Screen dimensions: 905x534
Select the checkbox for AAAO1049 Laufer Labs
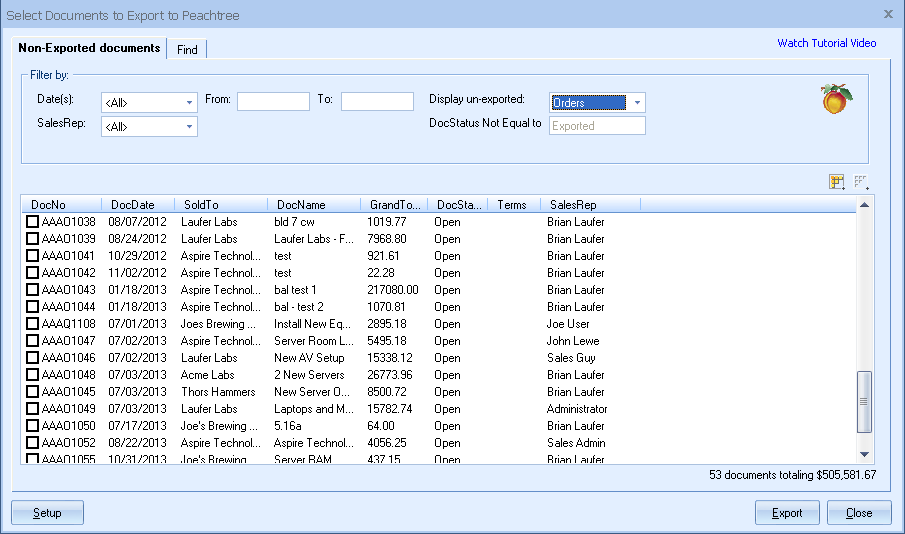coord(33,409)
